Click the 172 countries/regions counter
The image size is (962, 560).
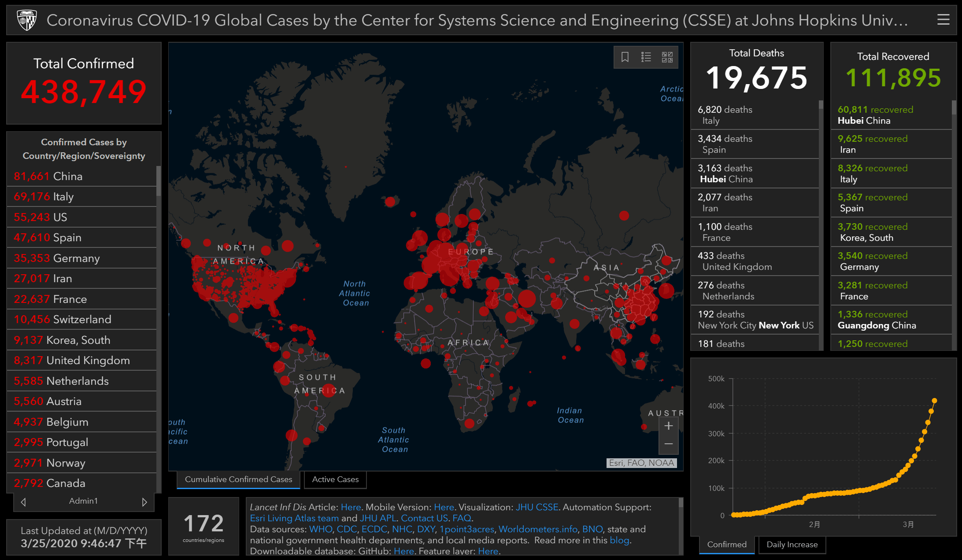[203, 527]
